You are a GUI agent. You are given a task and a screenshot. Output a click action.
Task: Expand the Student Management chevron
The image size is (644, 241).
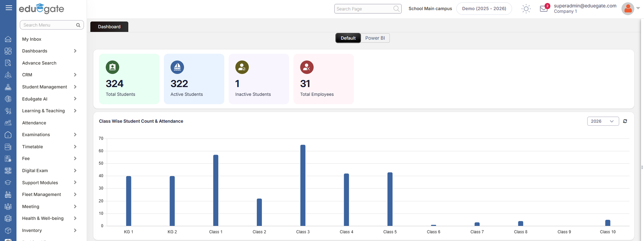(75, 87)
